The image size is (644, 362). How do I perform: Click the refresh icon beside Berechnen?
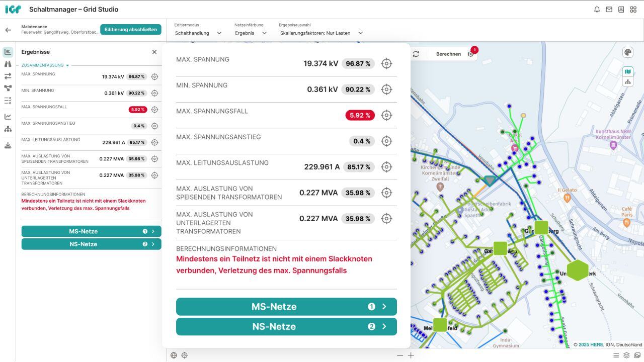(416, 54)
